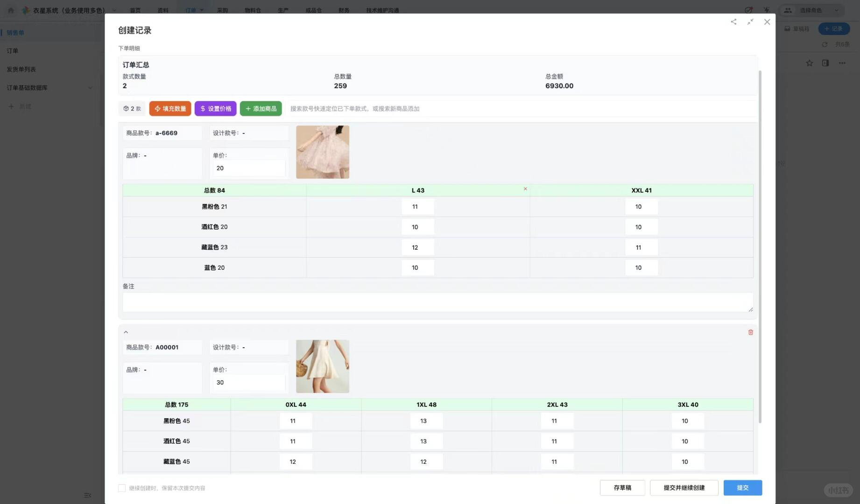
Task: Click the purple 设置价格 button
Action: [x=215, y=109]
